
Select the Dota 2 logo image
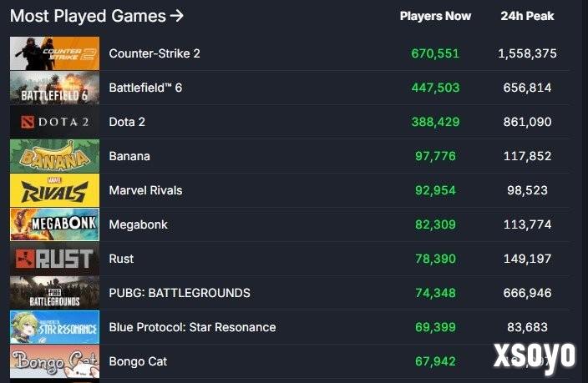point(54,122)
